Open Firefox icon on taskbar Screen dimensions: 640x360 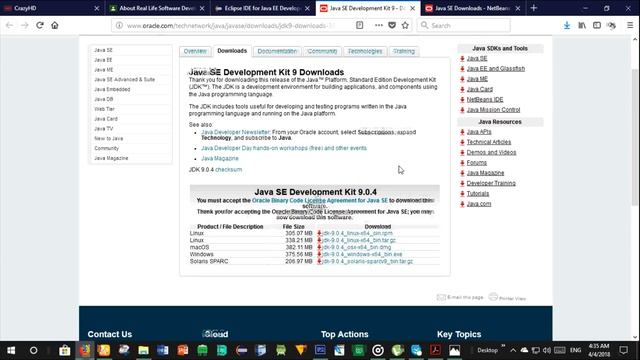[84, 350]
